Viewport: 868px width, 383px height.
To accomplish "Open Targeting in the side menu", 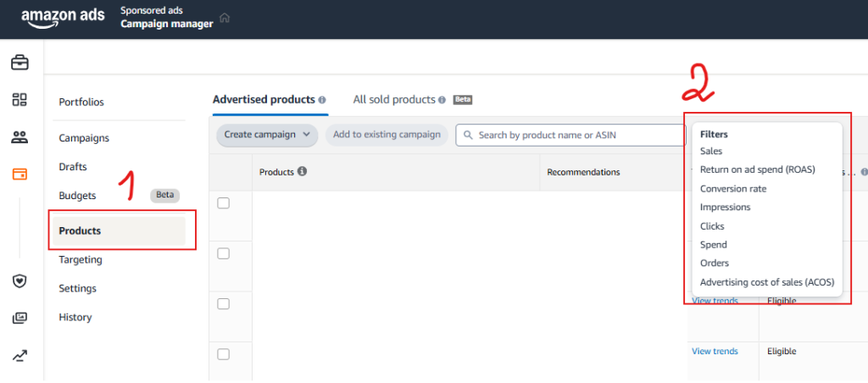I will click(x=81, y=260).
